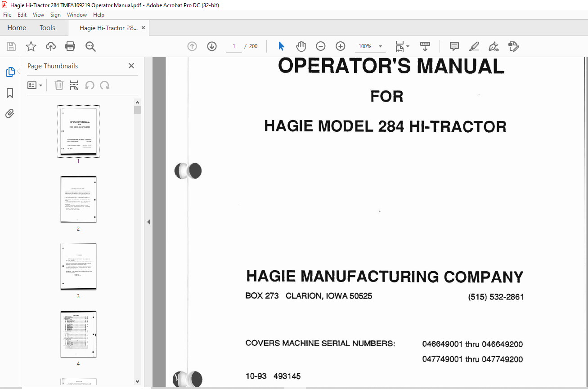
Task: Click the fit page scrolling mode icon
Action: 399,46
